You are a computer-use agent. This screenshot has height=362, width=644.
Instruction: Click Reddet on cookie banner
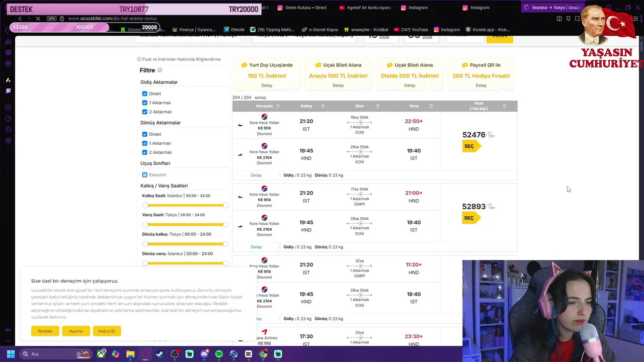click(45, 331)
